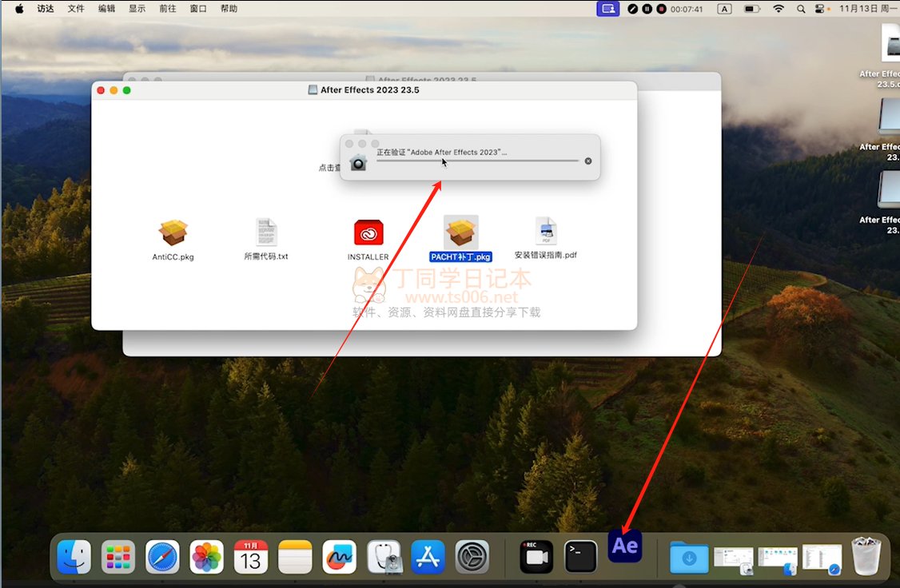This screenshot has width=900, height=588.
Task: Click the verification progress bar
Action: [x=477, y=161]
